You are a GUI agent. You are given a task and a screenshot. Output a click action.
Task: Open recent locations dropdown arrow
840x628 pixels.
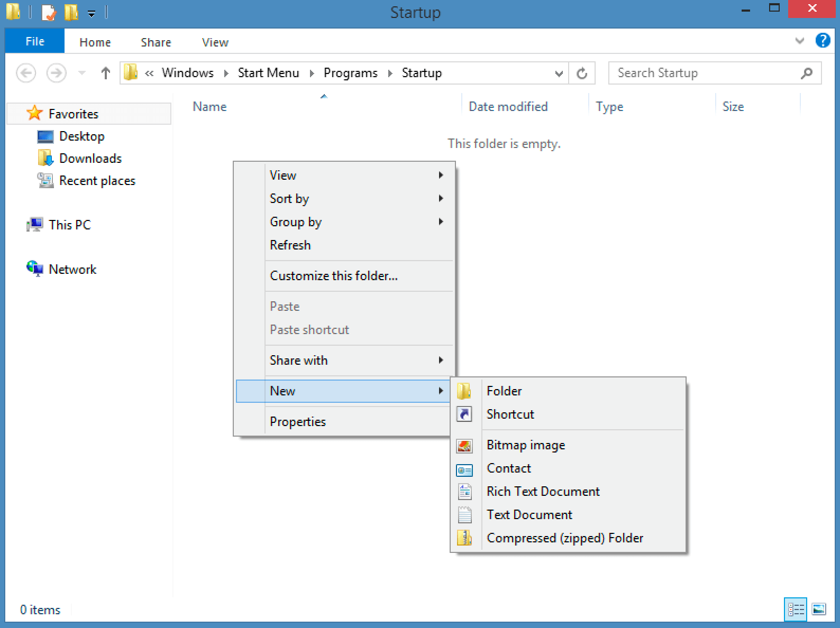(x=82, y=73)
